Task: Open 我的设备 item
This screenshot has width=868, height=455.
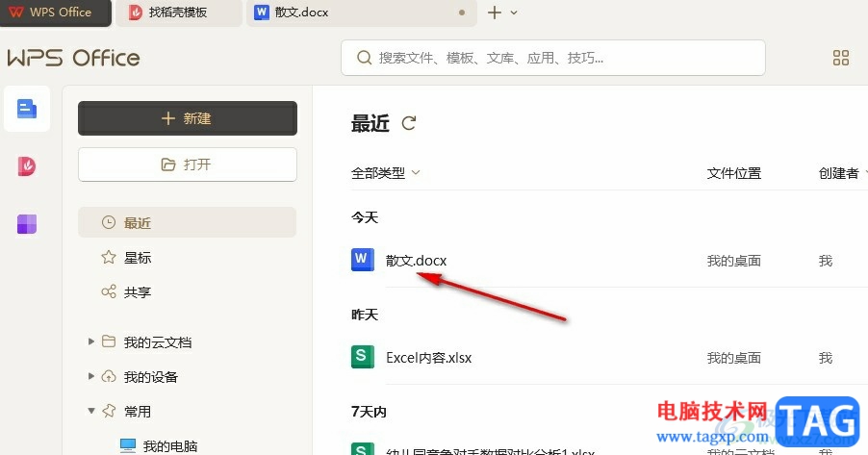Action: pyautogui.click(x=150, y=377)
